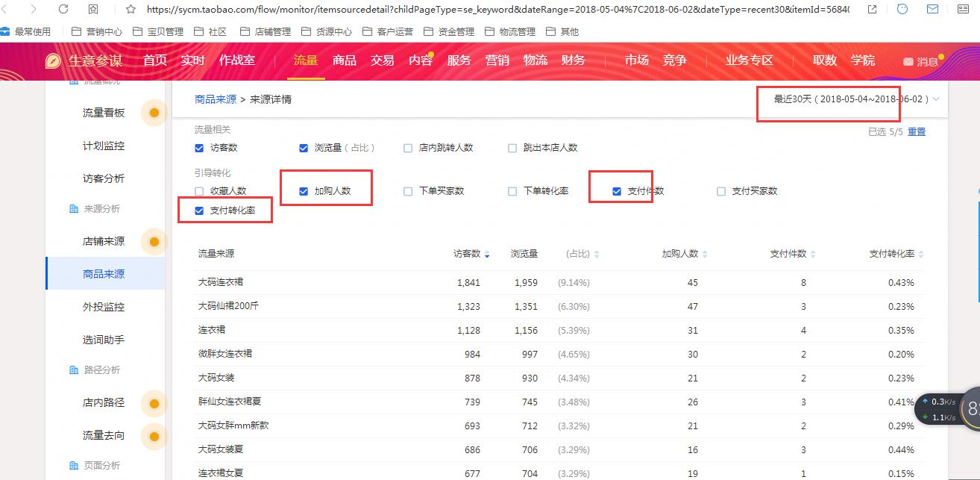Disable the 支付转化率 checkbox

click(200, 211)
